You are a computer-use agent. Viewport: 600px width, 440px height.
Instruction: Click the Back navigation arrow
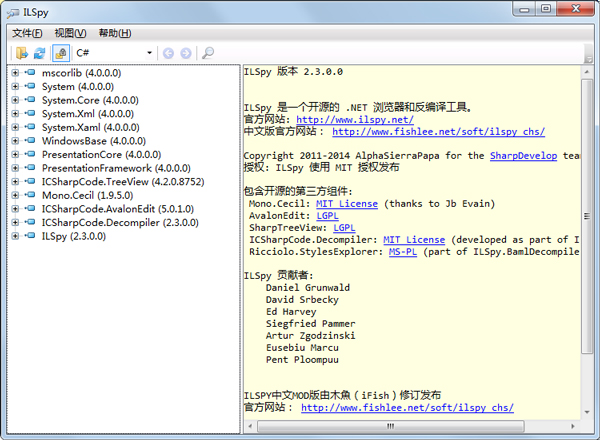coord(168,53)
